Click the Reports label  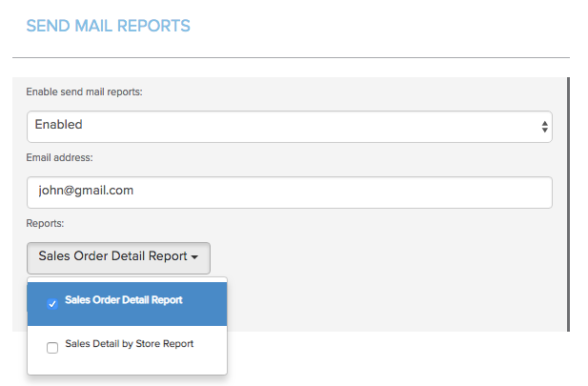pos(48,224)
